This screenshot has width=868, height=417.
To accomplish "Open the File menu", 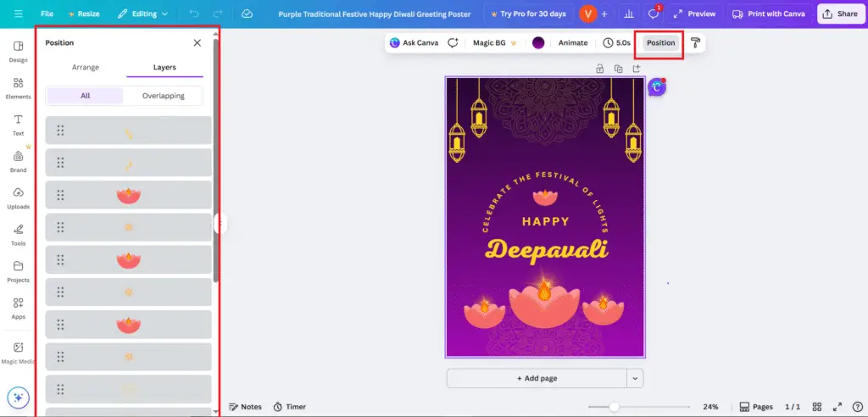I will [47, 14].
